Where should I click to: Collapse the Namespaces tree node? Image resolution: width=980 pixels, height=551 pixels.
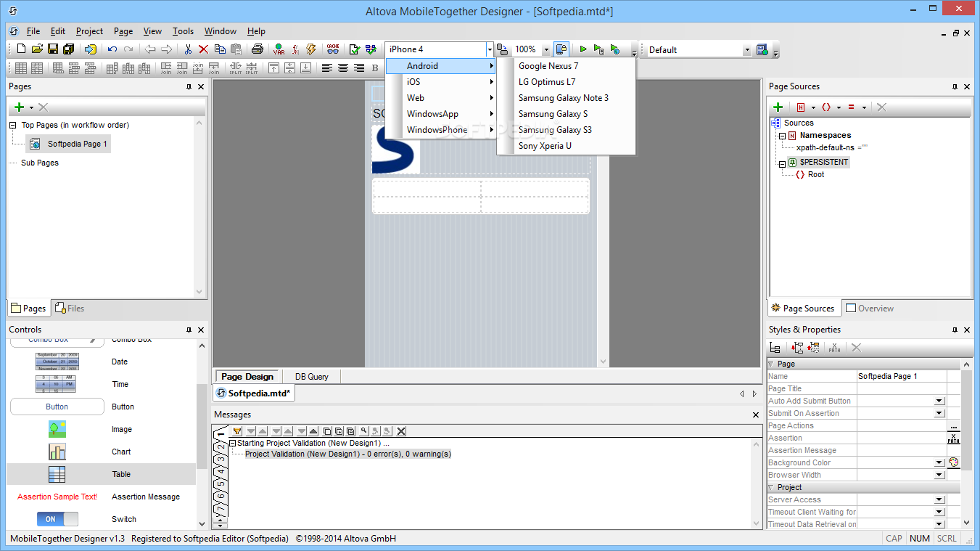point(783,136)
